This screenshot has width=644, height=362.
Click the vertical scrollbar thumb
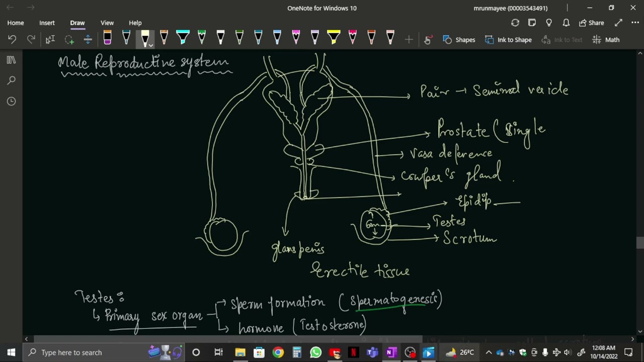[639, 243]
